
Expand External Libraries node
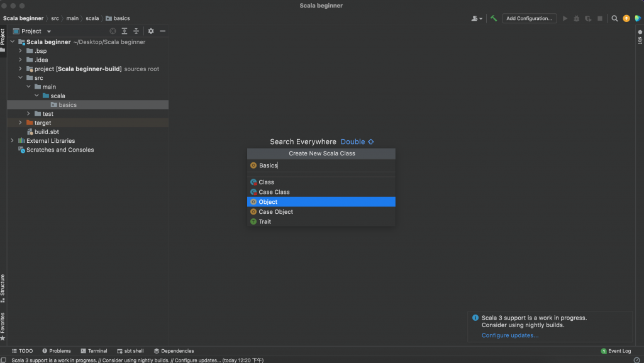[13, 140]
